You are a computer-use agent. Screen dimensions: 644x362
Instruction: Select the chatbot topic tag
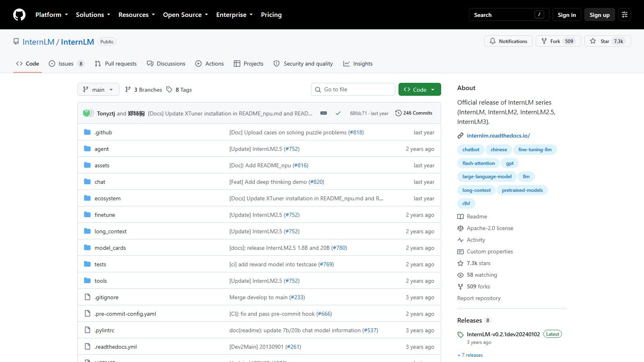click(x=471, y=150)
